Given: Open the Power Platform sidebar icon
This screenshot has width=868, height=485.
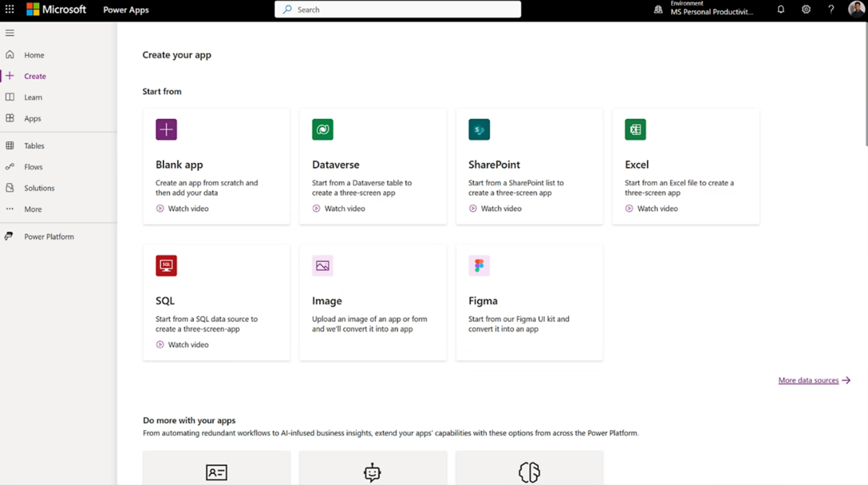Looking at the screenshot, I should (x=9, y=236).
